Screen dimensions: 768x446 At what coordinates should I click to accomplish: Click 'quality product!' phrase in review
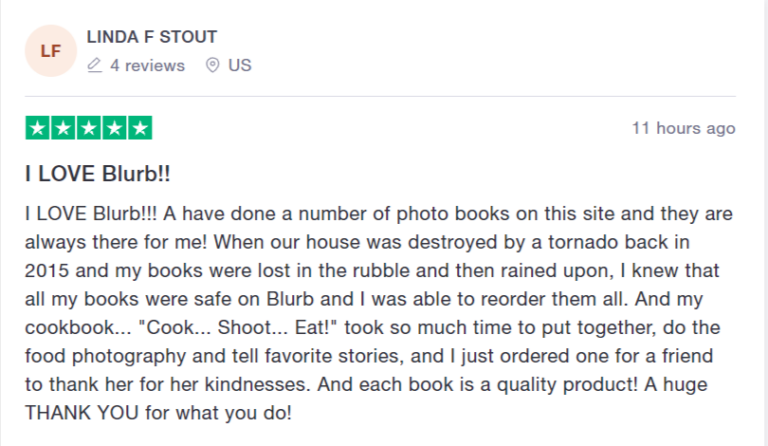(567, 385)
